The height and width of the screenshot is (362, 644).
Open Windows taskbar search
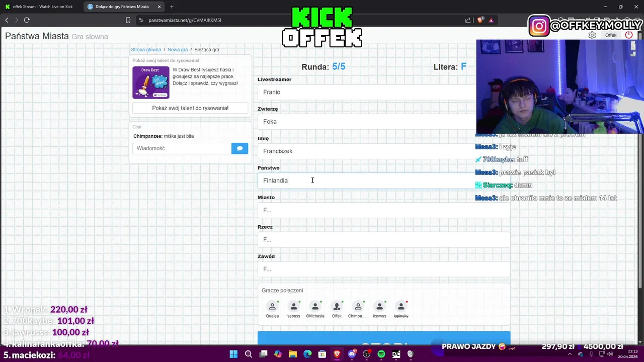tap(249, 354)
